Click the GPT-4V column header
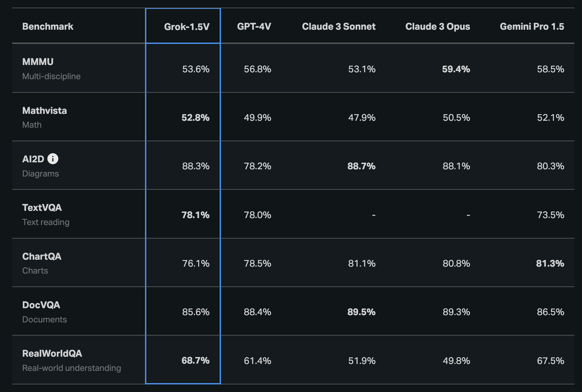This screenshot has width=582, height=392. 254,27
